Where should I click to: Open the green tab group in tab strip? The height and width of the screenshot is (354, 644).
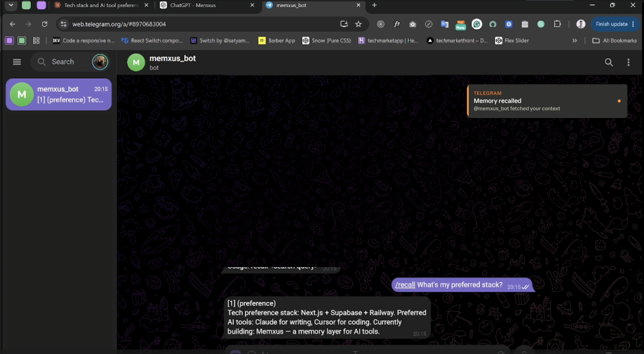[26, 5]
